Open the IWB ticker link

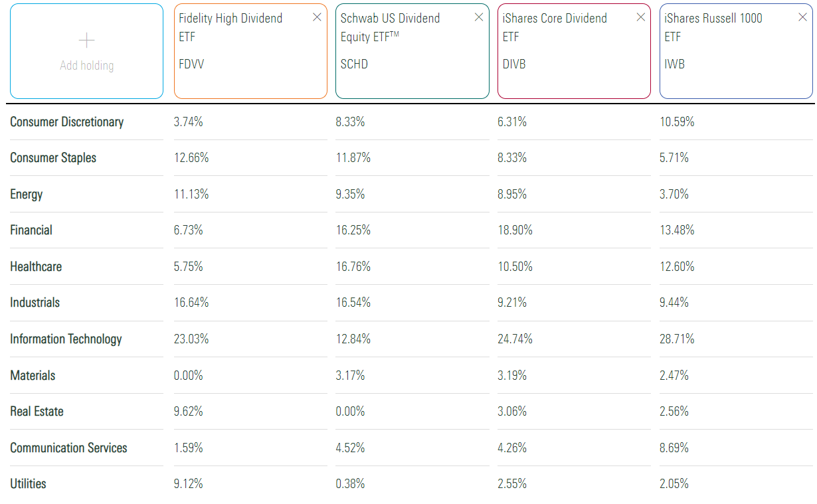(675, 64)
